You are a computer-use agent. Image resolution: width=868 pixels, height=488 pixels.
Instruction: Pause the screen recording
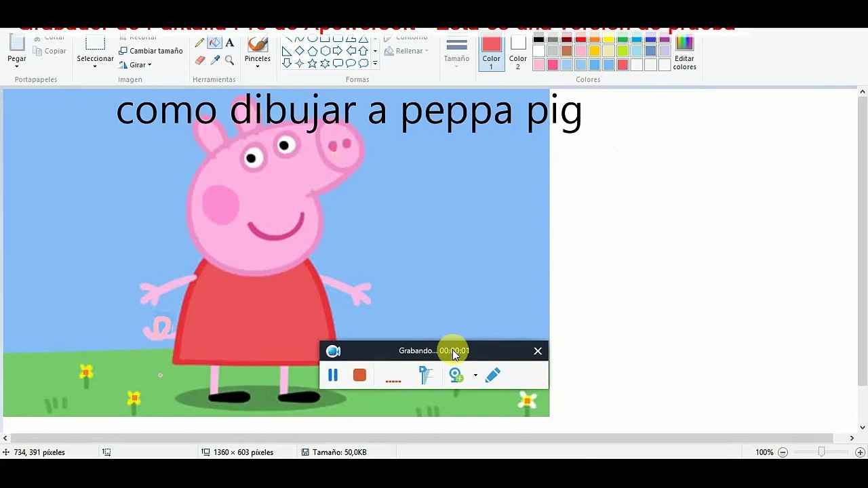point(333,375)
